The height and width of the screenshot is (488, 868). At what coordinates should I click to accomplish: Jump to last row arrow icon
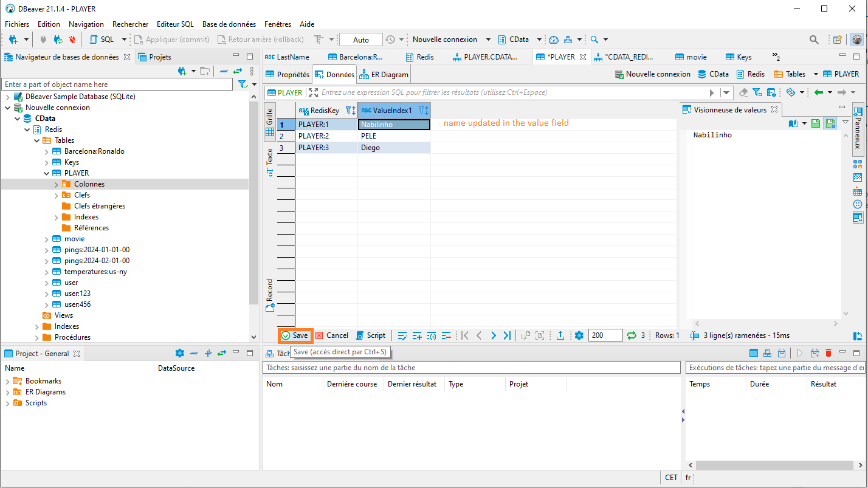(x=507, y=335)
